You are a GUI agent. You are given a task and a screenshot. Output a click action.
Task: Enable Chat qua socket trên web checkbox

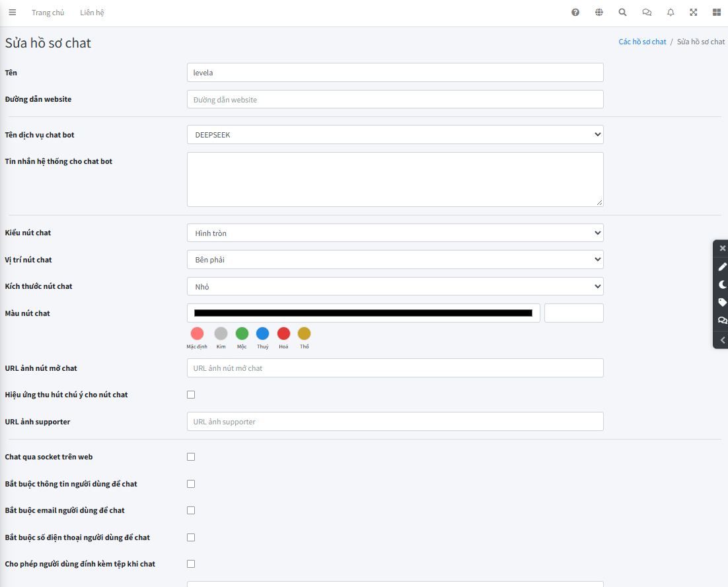pyautogui.click(x=191, y=457)
